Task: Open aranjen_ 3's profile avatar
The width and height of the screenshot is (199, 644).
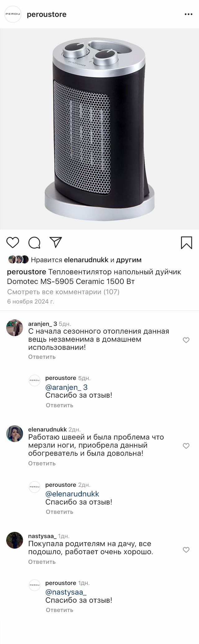Action: 15,328
